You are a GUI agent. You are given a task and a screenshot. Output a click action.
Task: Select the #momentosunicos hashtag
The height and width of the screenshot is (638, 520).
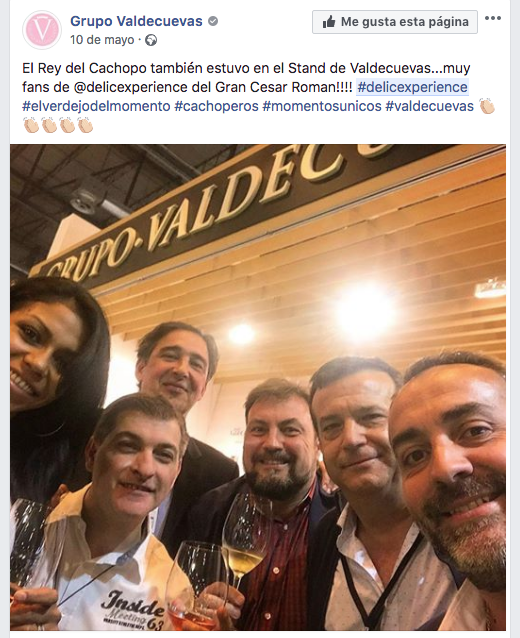pos(322,107)
